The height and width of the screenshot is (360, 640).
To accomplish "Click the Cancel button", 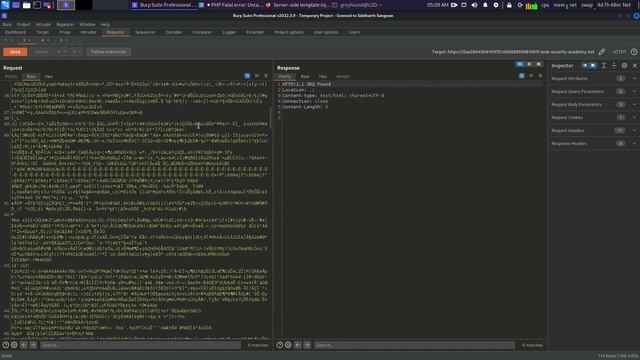I will tap(41, 52).
